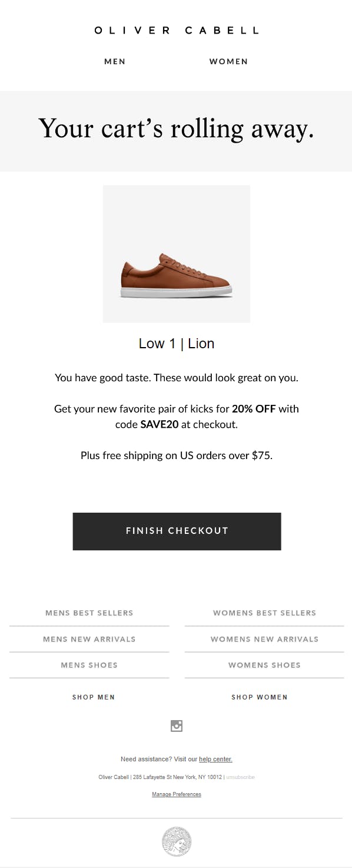This screenshot has width=352, height=868.
Task: Open MENS NEW ARRIVALS link
Action: 89,639
